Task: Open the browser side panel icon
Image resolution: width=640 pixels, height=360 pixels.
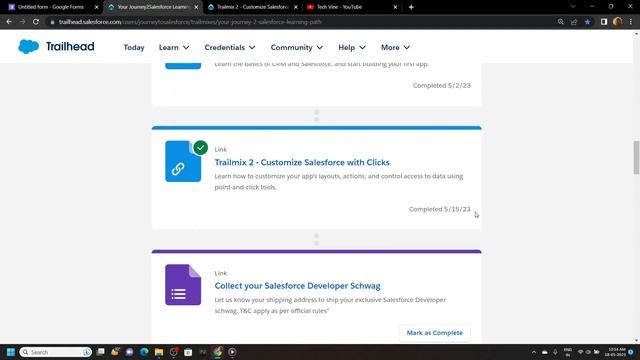Action: coord(604,22)
